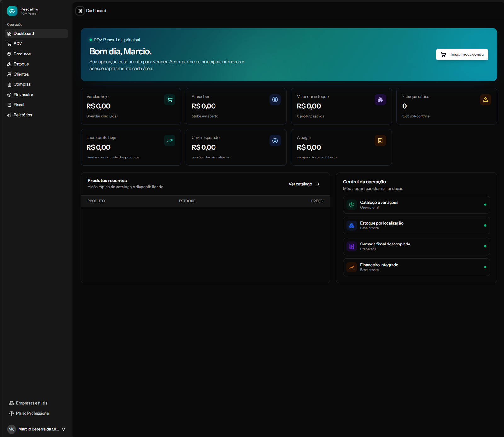Click the shopping cart icon in Vendas hoje card
Viewport: 504px width, 437px height.
tap(170, 100)
